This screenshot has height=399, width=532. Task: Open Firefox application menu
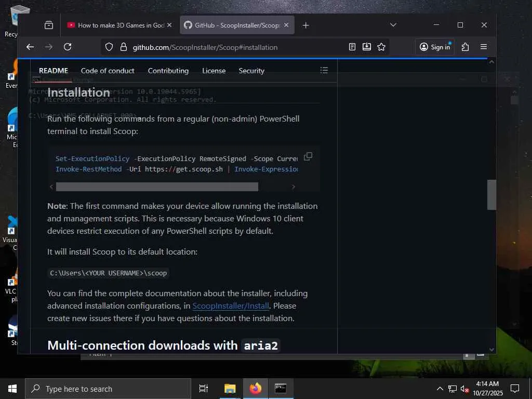coord(484,47)
